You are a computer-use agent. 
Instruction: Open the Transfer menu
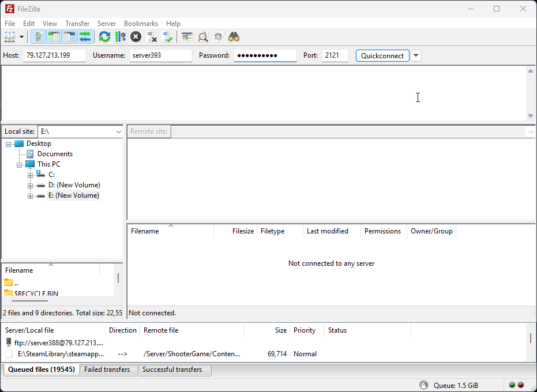[77, 24]
